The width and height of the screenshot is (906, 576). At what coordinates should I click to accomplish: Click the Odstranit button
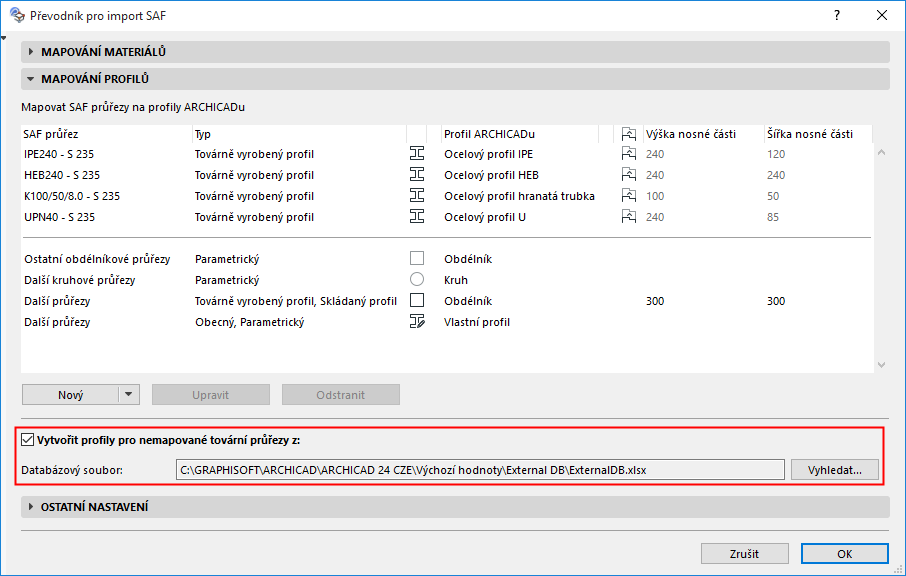(x=341, y=395)
